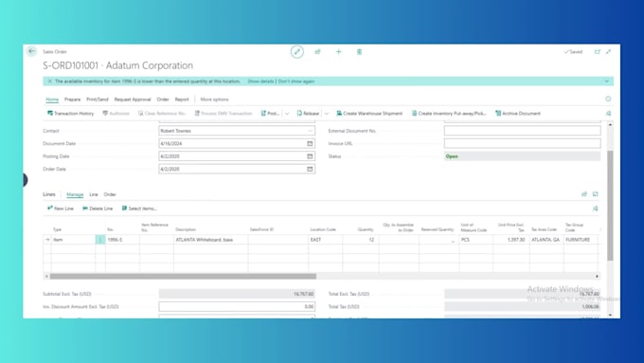Open the Report tab
This screenshot has height=363, width=644.
pyautogui.click(x=182, y=100)
